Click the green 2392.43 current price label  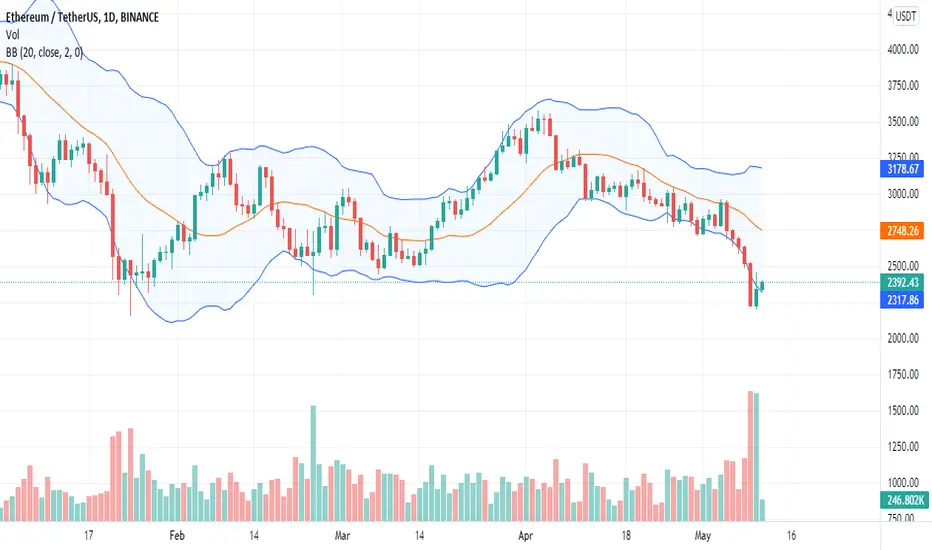click(x=902, y=282)
